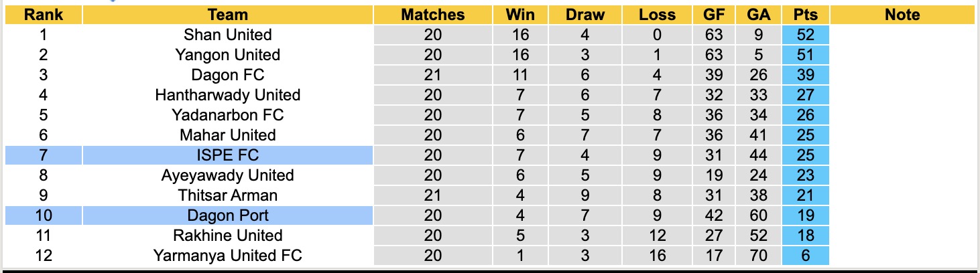Click the Matches column header
This screenshot has width=980, height=273.
pos(432,15)
